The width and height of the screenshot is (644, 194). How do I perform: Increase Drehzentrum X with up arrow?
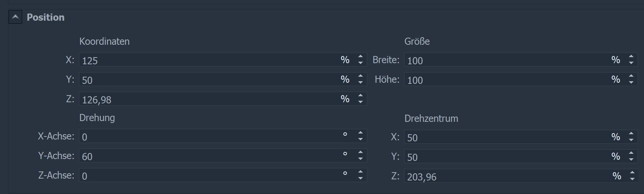pos(631,133)
